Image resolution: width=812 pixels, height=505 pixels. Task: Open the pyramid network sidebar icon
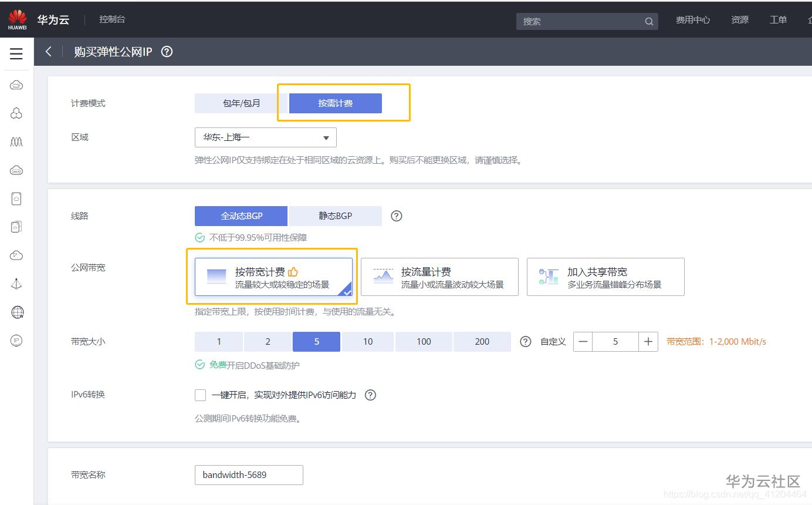point(16,284)
